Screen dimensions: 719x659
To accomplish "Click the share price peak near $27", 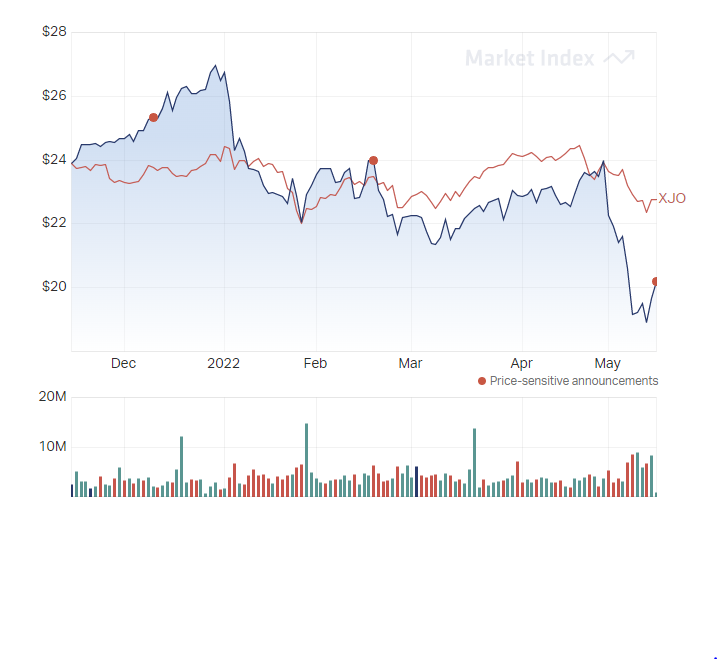I will [x=216, y=66].
